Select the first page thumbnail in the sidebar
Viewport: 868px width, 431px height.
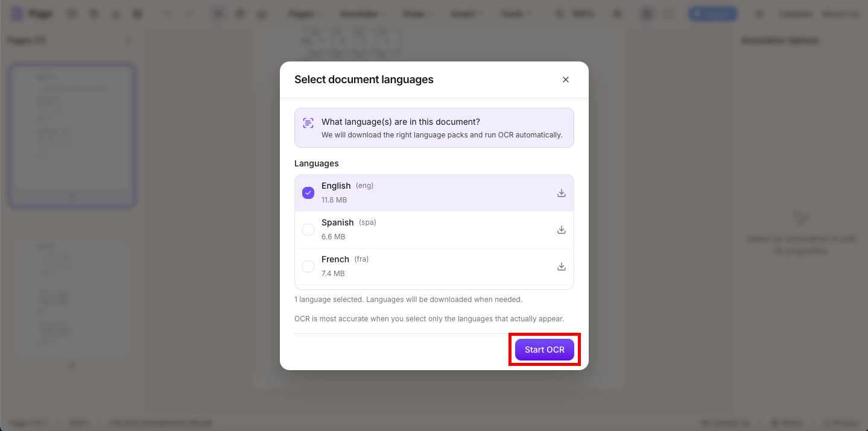coord(72,135)
